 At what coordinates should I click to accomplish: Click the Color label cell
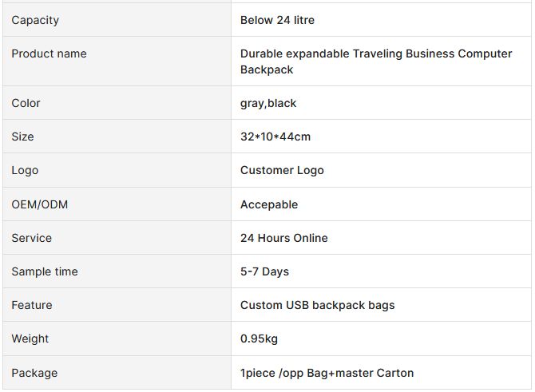coord(117,103)
